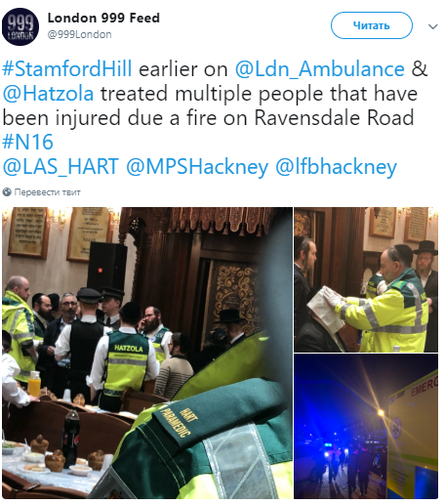The width and height of the screenshot is (445, 504).
Task: Open the @999London handle link
Action: click(79, 34)
